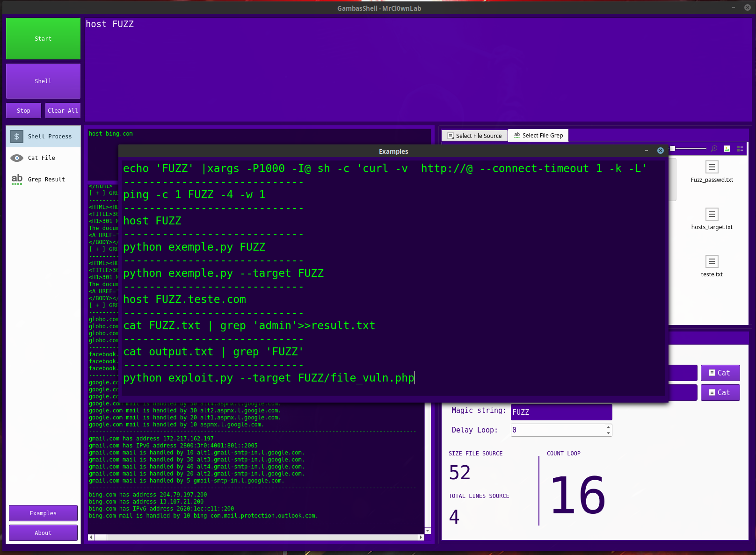Viewport: 756px width, 555px height.
Task: Click the 'host FUZZ' example line
Action: [x=152, y=221]
